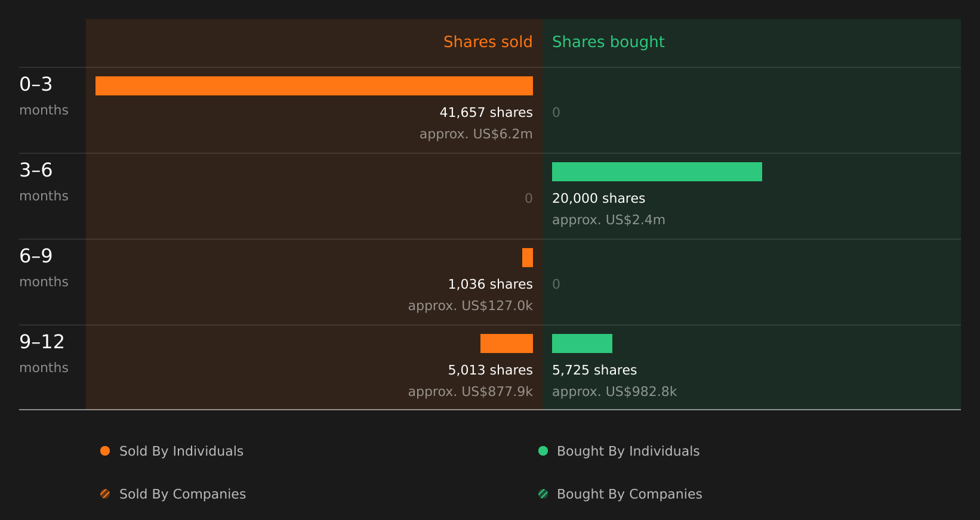
Task: Click the 9–12 months row label
Action: click(x=44, y=354)
